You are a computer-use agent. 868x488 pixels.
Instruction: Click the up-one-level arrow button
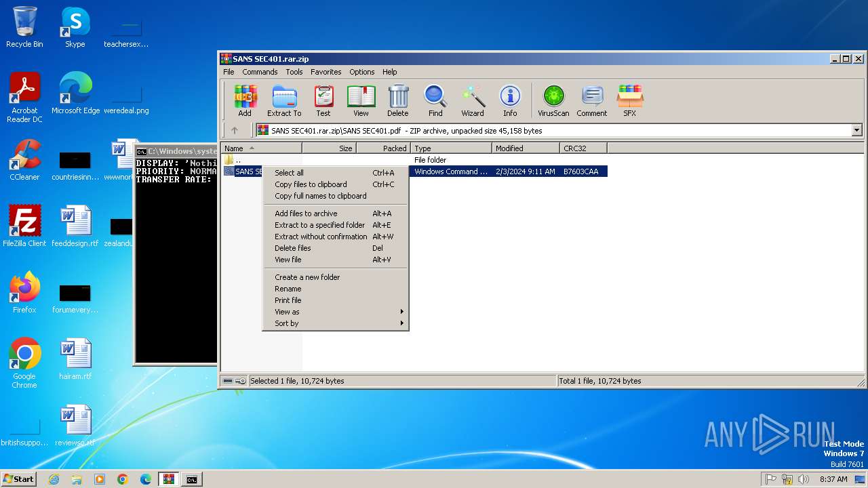(x=235, y=130)
